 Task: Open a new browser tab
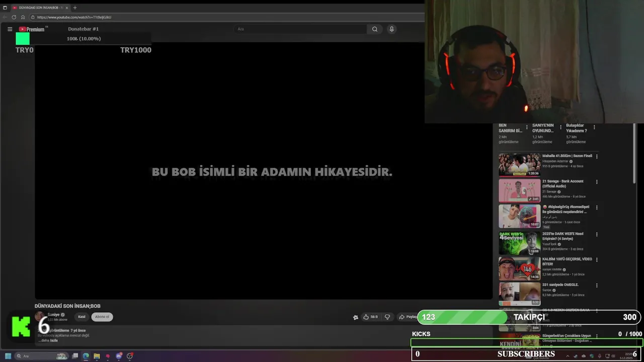75,8
